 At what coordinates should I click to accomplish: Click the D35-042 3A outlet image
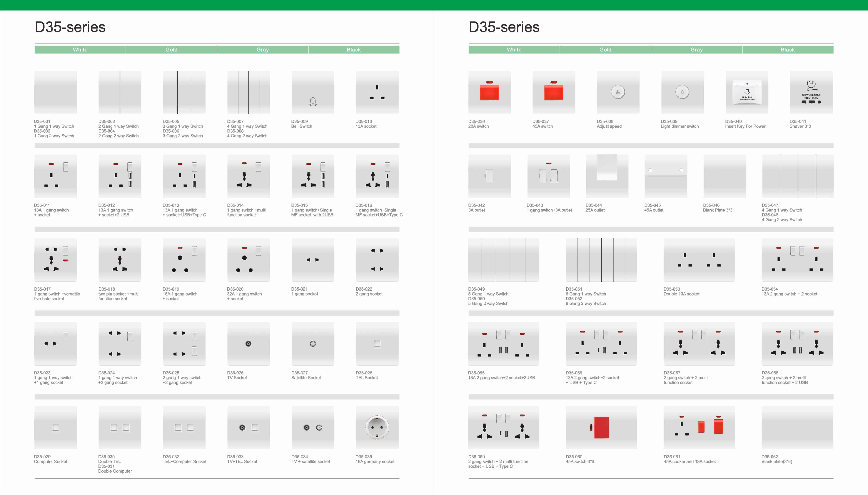489,176
